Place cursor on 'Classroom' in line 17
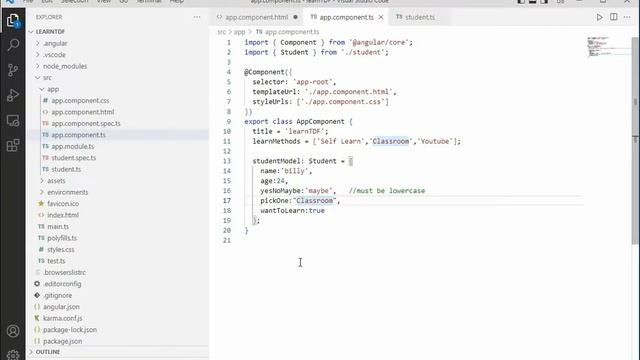This screenshot has height=360, width=640. click(314, 200)
